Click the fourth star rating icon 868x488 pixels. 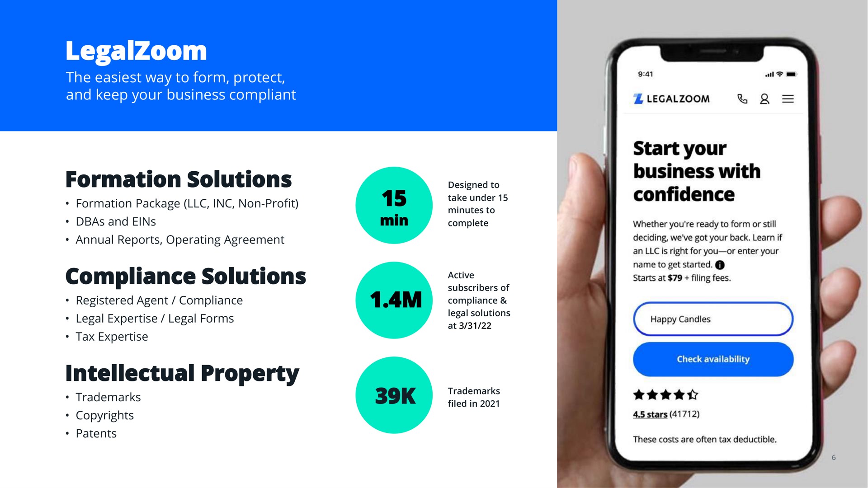click(x=679, y=396)
